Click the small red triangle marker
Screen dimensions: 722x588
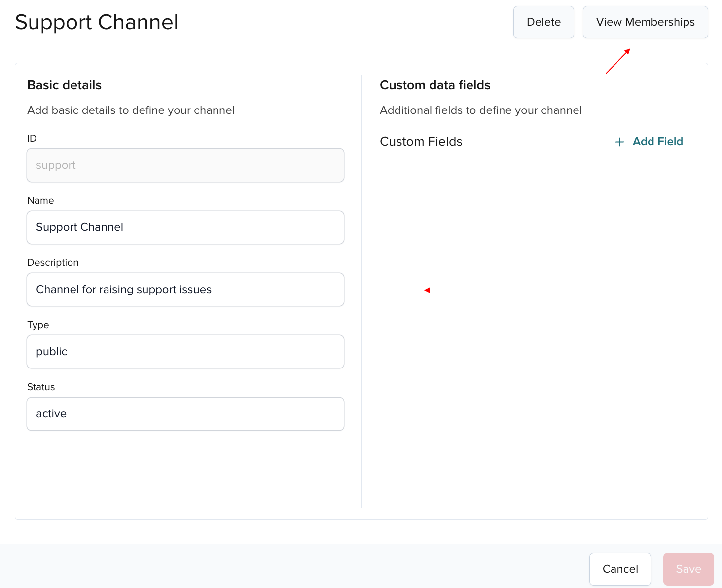[x=427, y=290]
